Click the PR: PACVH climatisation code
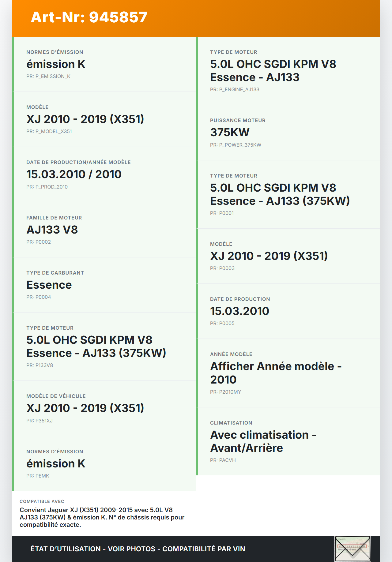The width and height of the screenshot is (392, 562). [223, 460]
